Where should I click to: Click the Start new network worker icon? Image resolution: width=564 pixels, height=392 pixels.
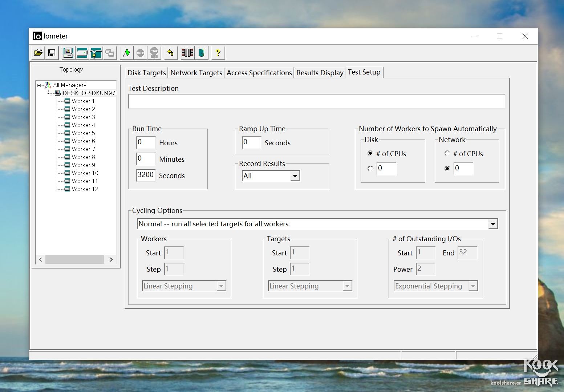tap(96, 53)
